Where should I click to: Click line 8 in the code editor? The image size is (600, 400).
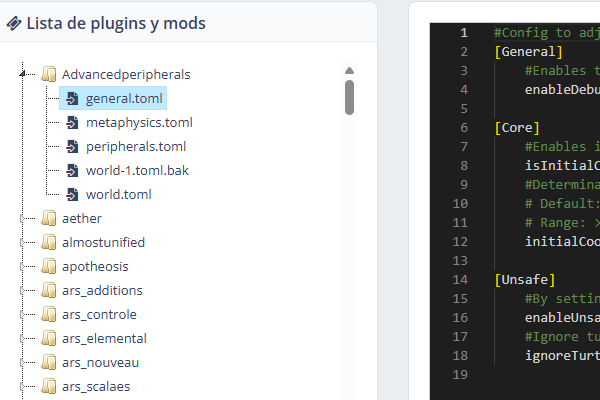click(x=540, y=146)
